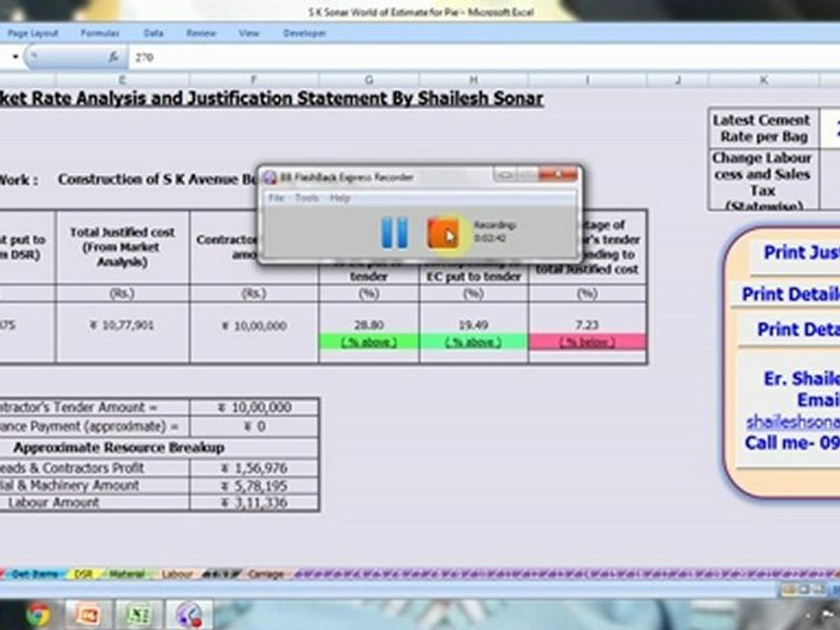Select column G header
The height and width of the screenshot is (630, 840).
click(368, 80)
